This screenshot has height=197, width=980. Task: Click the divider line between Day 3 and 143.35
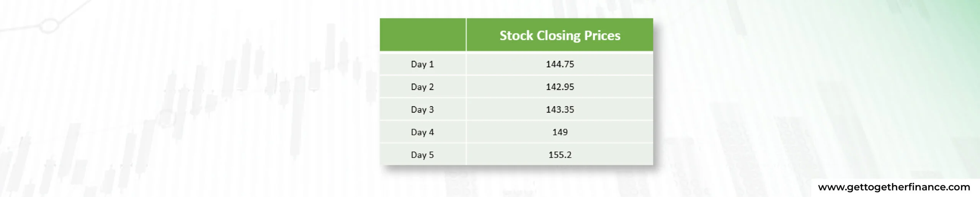click(466, 109)
